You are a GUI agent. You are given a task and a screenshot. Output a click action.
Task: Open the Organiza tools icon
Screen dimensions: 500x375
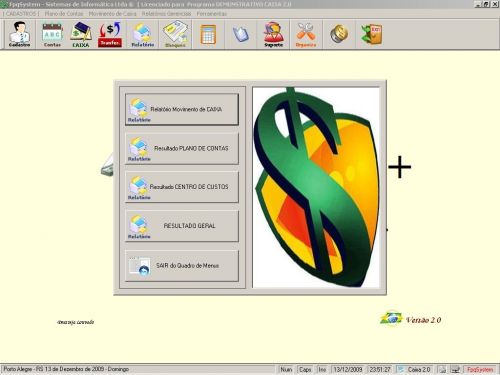(306, 34)
